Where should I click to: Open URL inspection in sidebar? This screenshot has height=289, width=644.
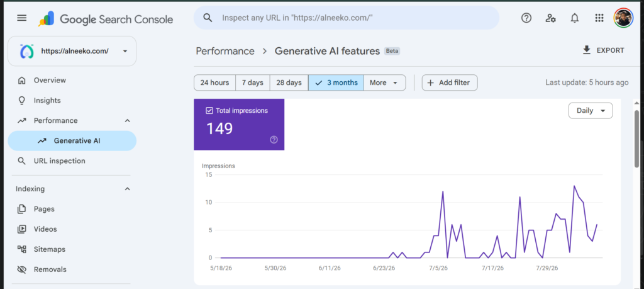[x=72, y=161]
